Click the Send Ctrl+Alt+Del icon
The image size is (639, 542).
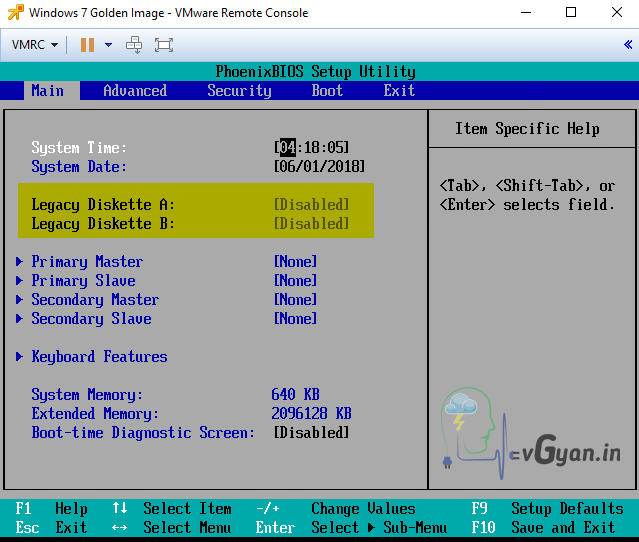pos(134,44)
